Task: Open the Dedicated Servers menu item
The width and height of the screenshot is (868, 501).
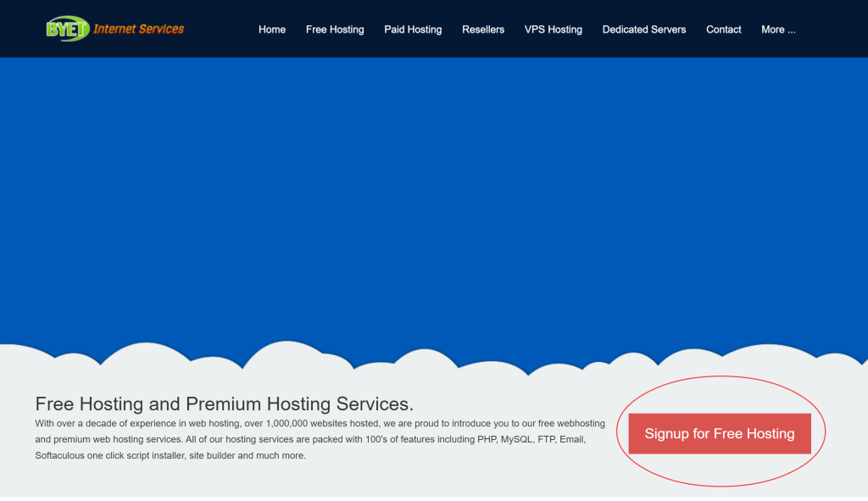Action: 644,30
